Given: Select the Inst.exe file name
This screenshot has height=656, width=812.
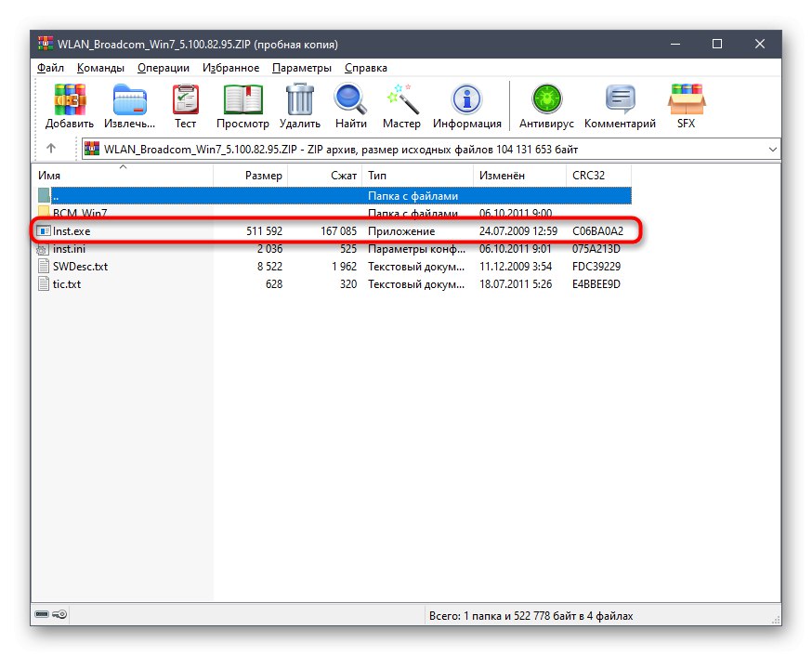Looking at the screenshot, I should pos(72,231).
